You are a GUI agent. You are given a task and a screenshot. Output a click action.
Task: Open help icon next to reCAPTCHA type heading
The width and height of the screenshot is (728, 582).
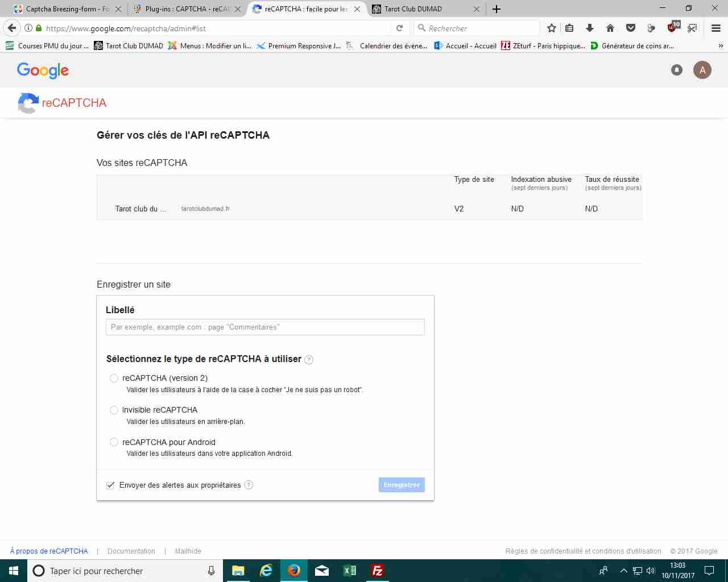(x=309, y=359)
